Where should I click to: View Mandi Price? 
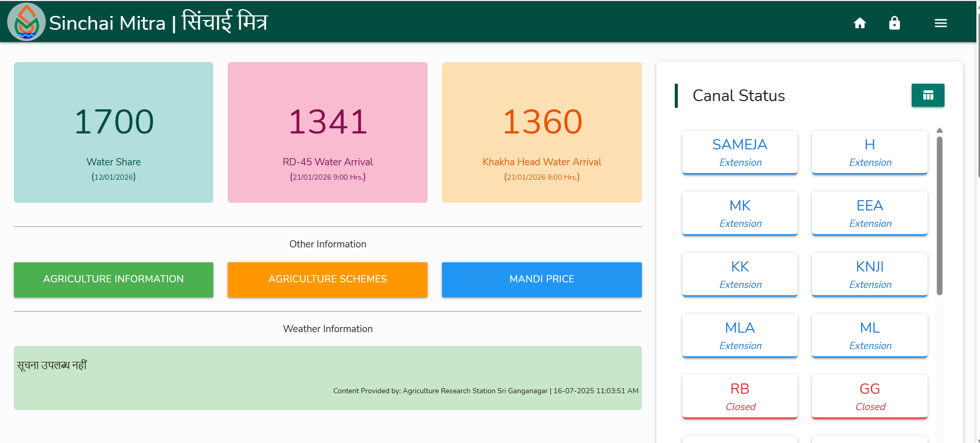tap(542, 279)
